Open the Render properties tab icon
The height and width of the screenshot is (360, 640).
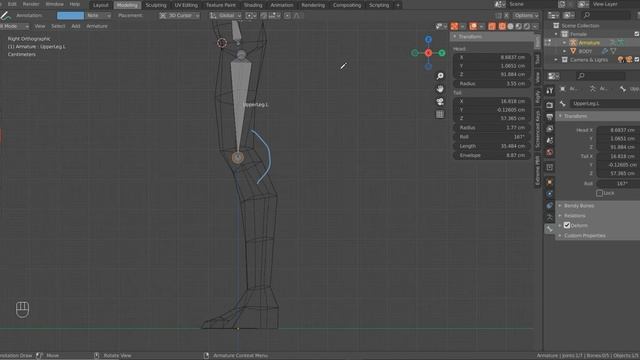(549, 105)
